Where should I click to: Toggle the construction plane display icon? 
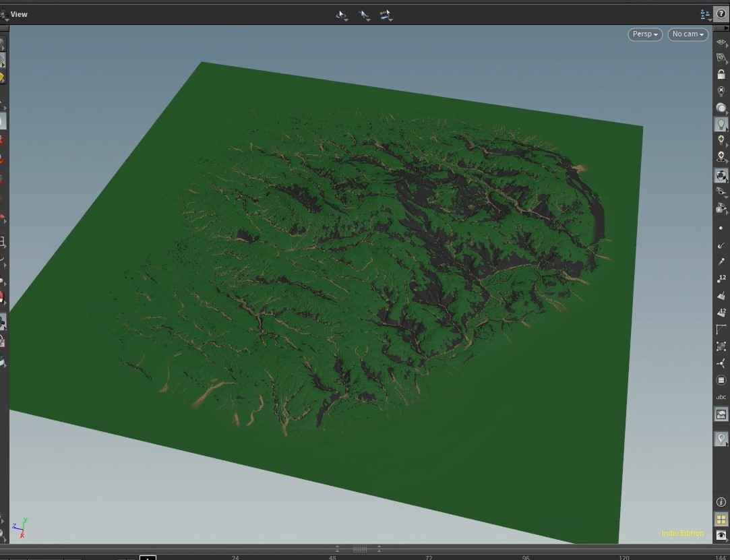(721, 42)
